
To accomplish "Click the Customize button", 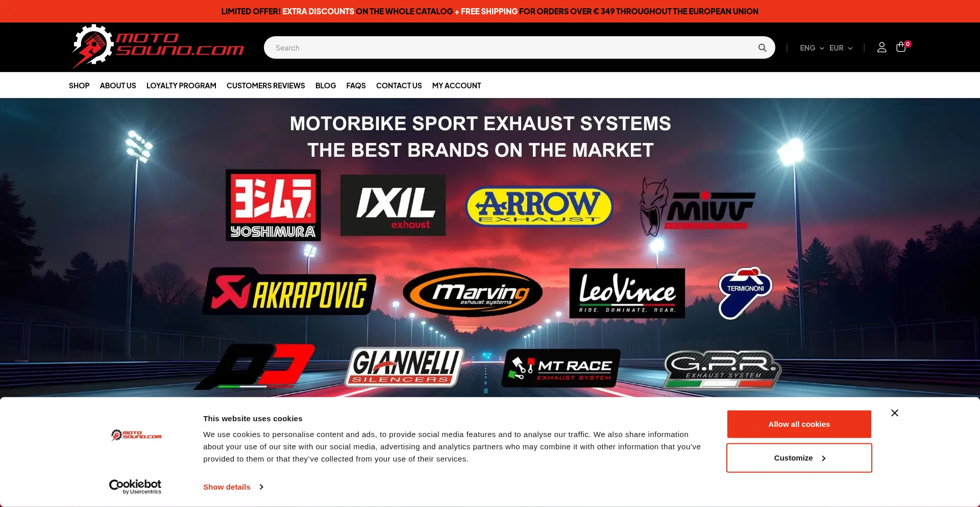I will (x=798, y=457).
